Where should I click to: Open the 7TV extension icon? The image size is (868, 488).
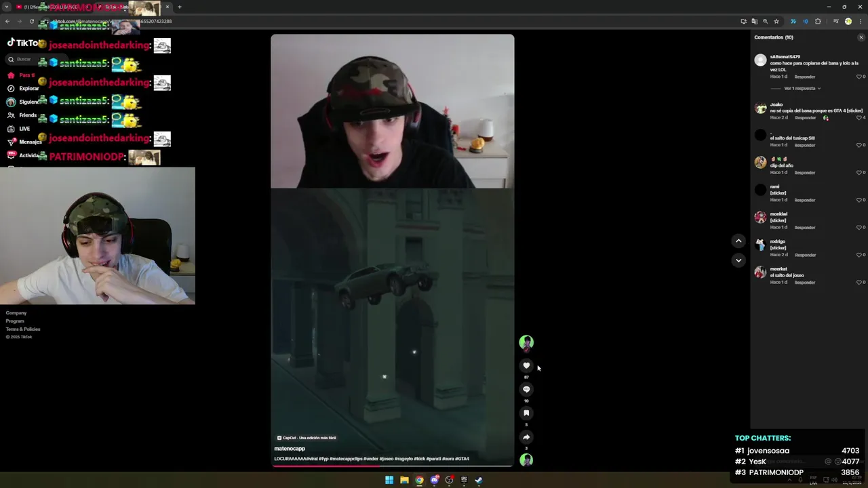point(793,21)
